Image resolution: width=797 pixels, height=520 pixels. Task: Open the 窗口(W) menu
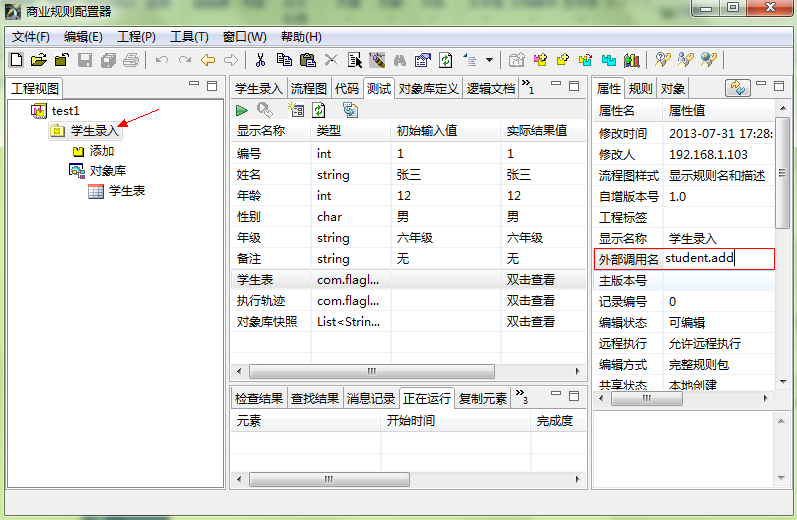244,37
